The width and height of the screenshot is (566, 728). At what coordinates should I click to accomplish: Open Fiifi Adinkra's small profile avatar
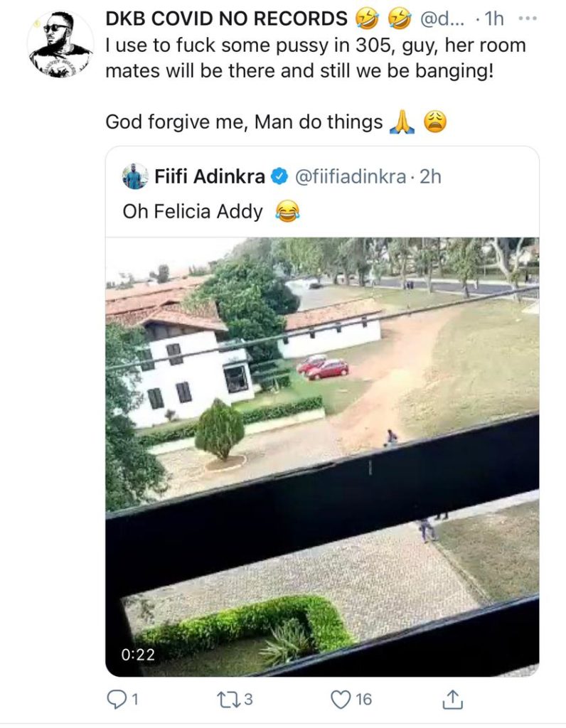135,176
